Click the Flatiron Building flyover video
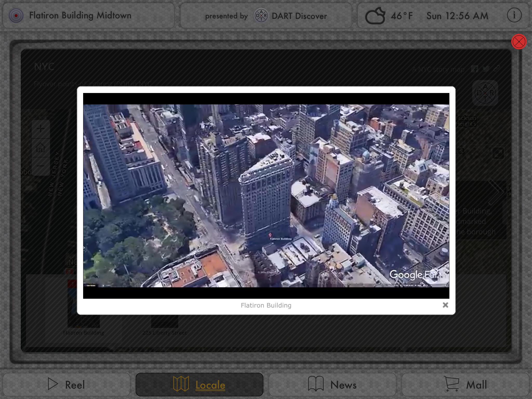532x399 pixels. pyautogui.click(x=266, y=196)
